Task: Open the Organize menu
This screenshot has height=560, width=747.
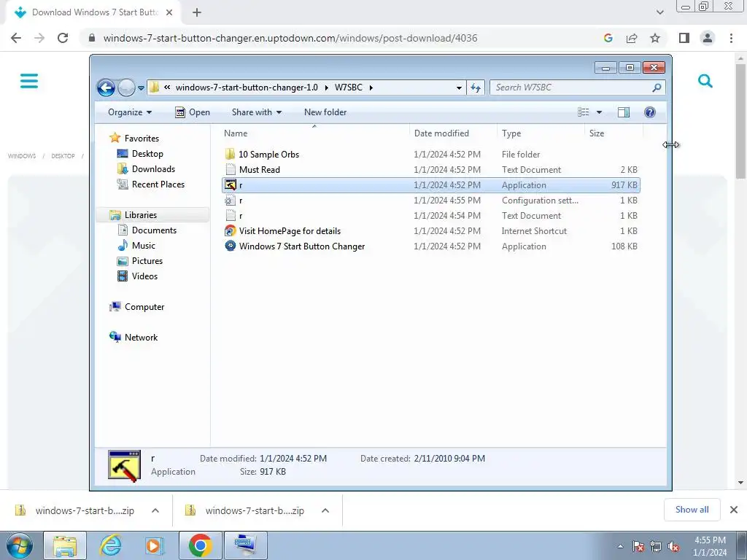Action: pos(130,112)
